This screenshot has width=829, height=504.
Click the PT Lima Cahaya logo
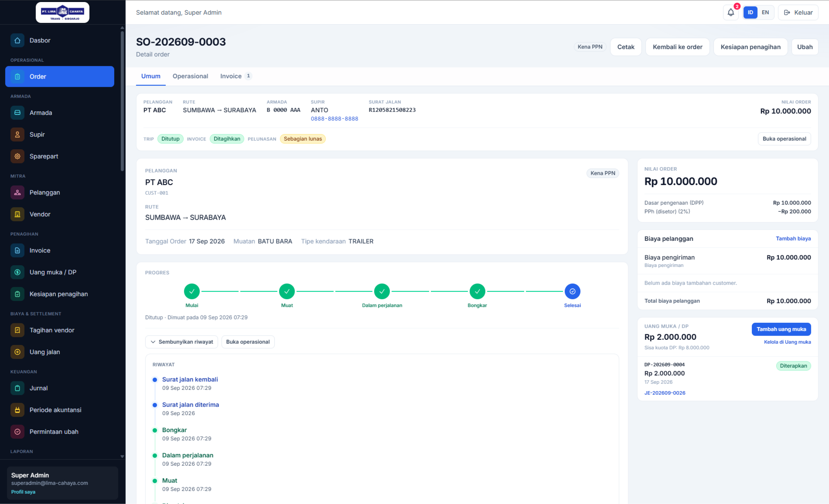[62, 12]
